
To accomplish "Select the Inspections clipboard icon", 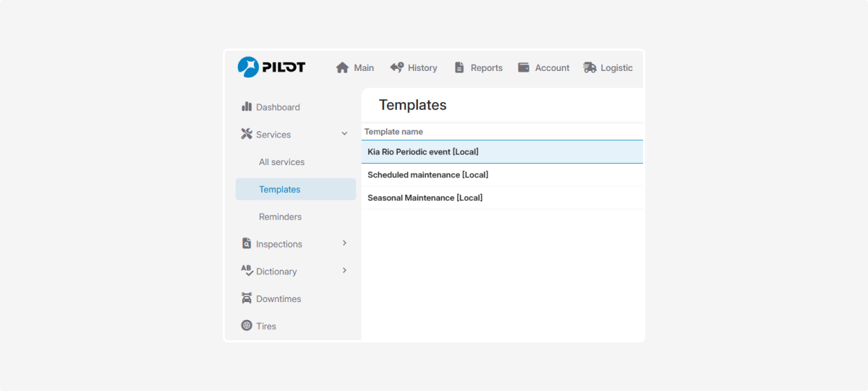I will pos(247,244).
